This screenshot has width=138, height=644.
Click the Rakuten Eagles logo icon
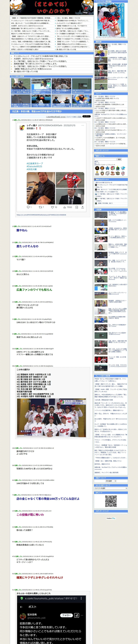[113, 173]
